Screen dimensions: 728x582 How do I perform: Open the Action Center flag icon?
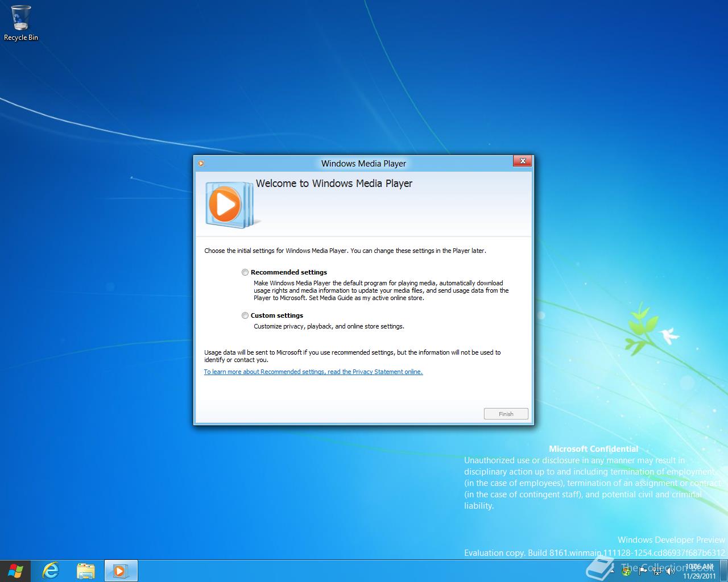(643, 571)
